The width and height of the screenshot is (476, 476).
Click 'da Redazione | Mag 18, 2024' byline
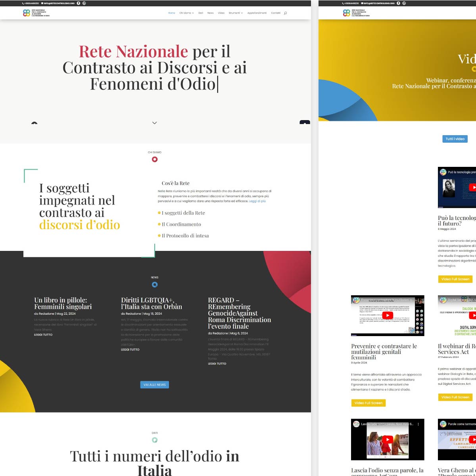142,314
